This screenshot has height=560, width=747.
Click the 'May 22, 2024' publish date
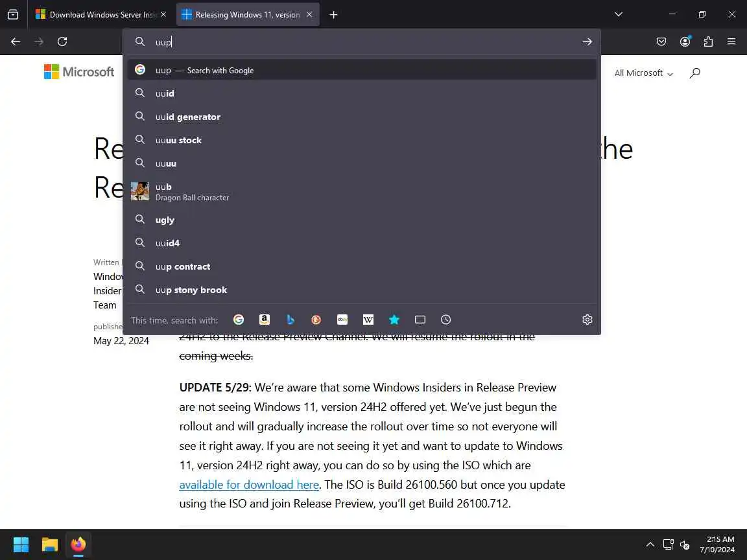coord(121,341)
